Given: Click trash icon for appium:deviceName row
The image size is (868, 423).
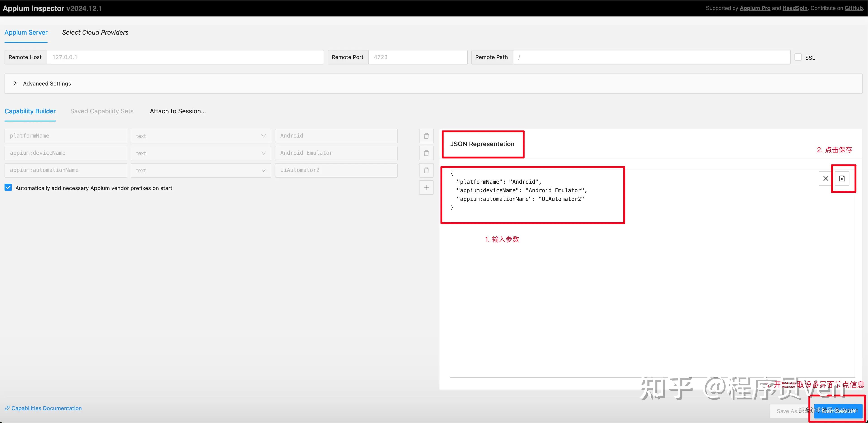Looking at the screenshot, I should 426,153.
